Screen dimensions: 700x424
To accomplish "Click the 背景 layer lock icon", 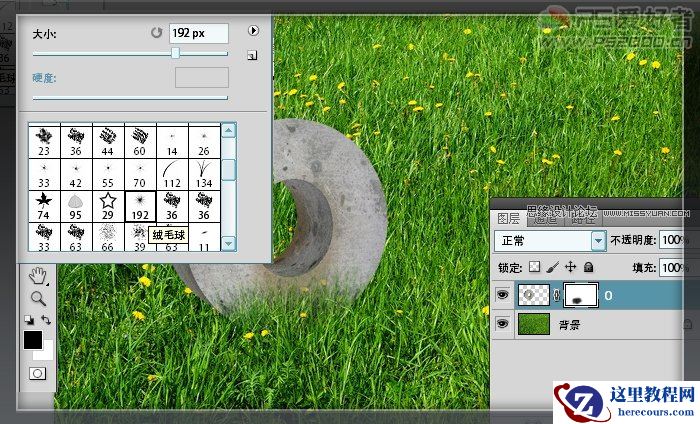I will pyautogui.click(x=688, y=324).
